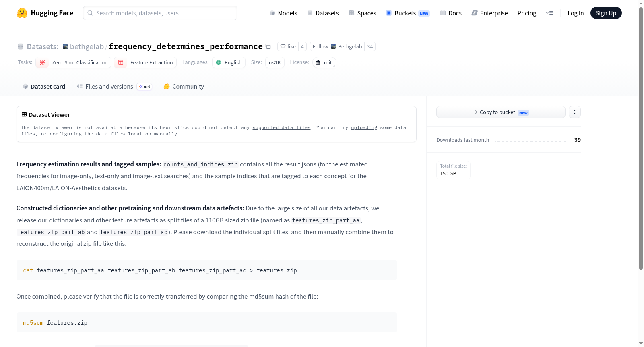Click the follower count 34
The height and width of the screenshot is (347, 644).
(370, 46)
